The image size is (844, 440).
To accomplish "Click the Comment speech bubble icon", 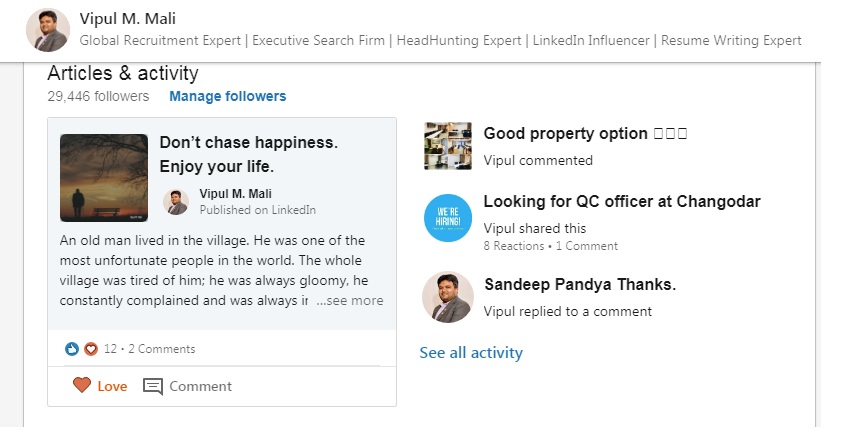I will click(153, 386).
